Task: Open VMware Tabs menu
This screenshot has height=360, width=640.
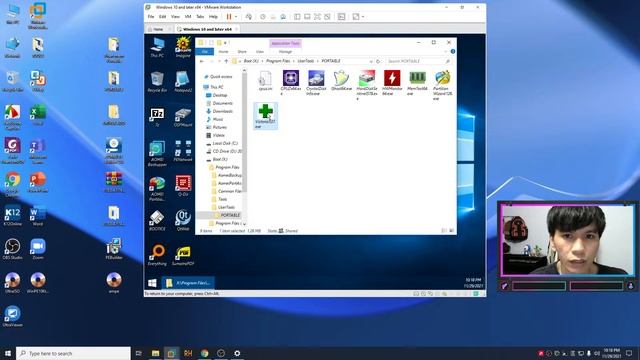Action: pos(200,17)
